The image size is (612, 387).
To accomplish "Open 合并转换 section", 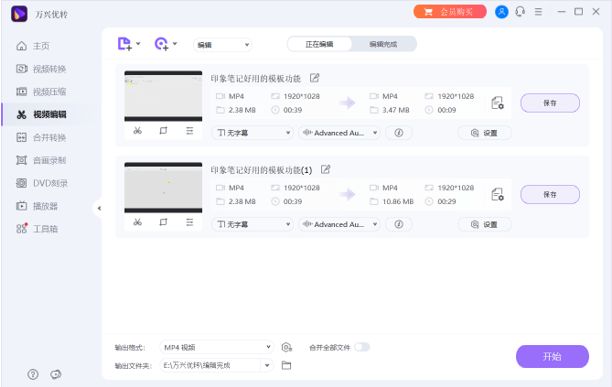I will (41, 137).
